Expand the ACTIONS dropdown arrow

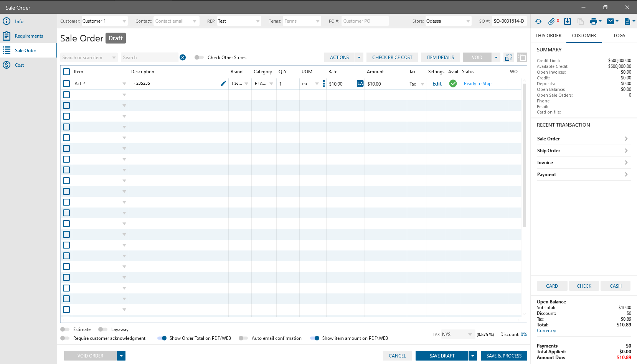click(359, 58)
